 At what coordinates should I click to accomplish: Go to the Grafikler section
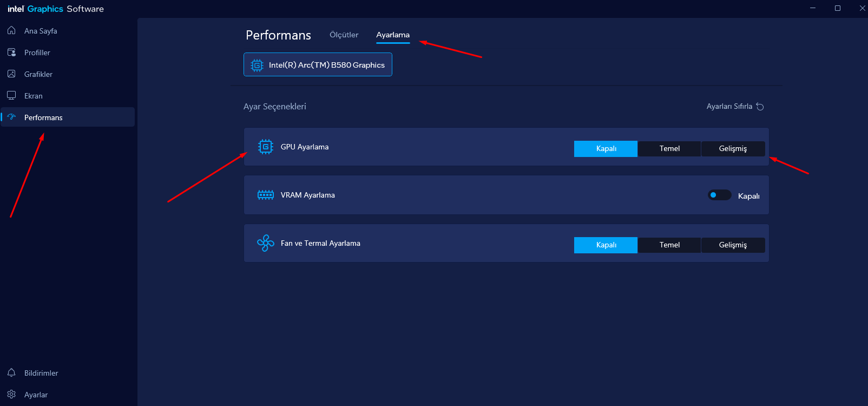tap(68, 74)
